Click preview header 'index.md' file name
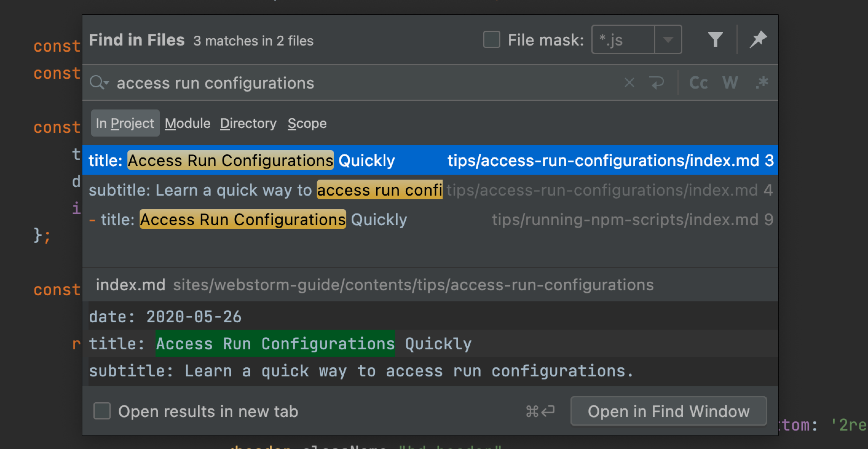This screenshot has width=868, height=449. [x=131, y=285]
